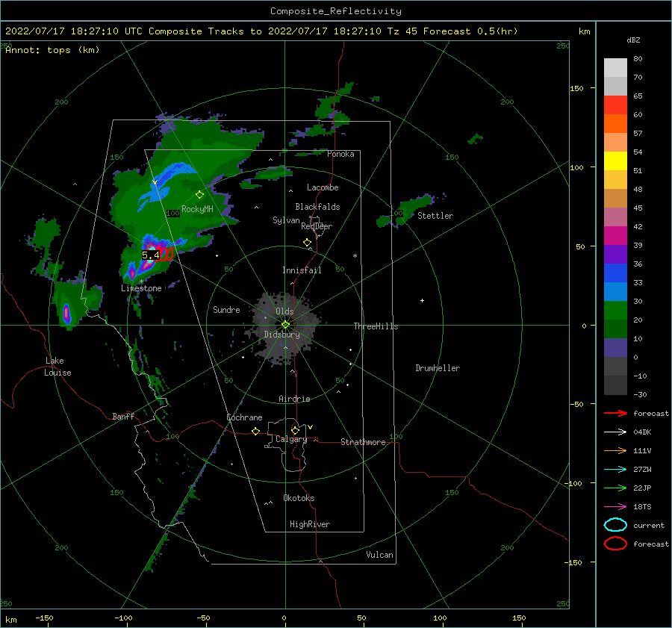This screenshot has height=628, width=672.
Task: Click the Limestone label
Action: click(x=141, y=288)
